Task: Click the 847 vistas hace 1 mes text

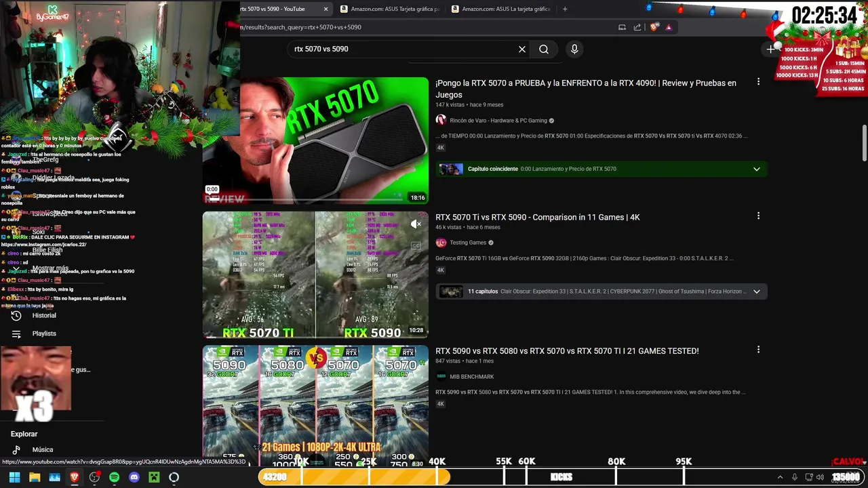Action: click(465, 361)
